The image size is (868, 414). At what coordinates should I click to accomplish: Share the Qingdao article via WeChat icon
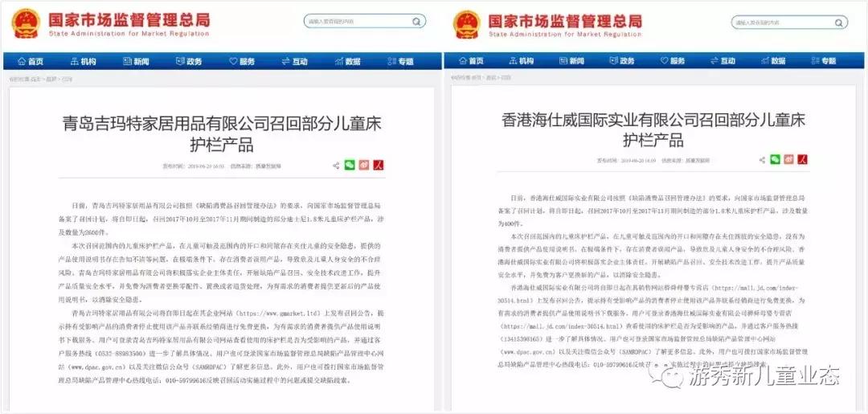350,165
